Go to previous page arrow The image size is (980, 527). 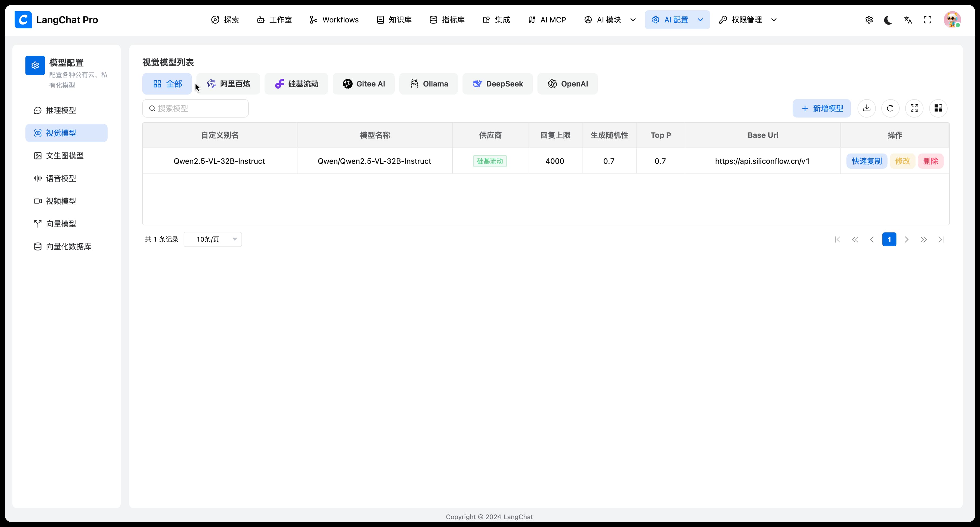coord(872,239)
